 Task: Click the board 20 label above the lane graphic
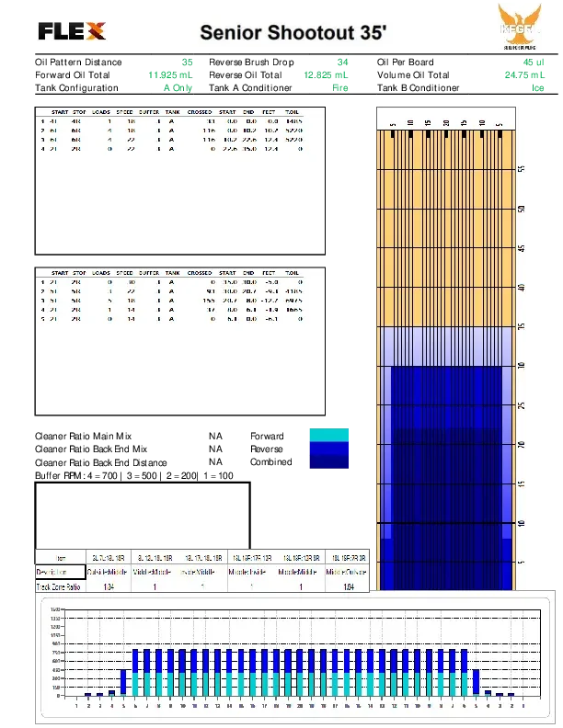point(446,123)
